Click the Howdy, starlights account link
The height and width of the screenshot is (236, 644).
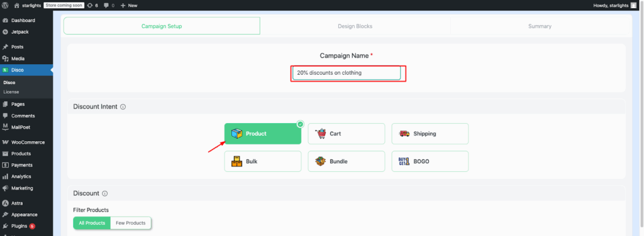611,5
